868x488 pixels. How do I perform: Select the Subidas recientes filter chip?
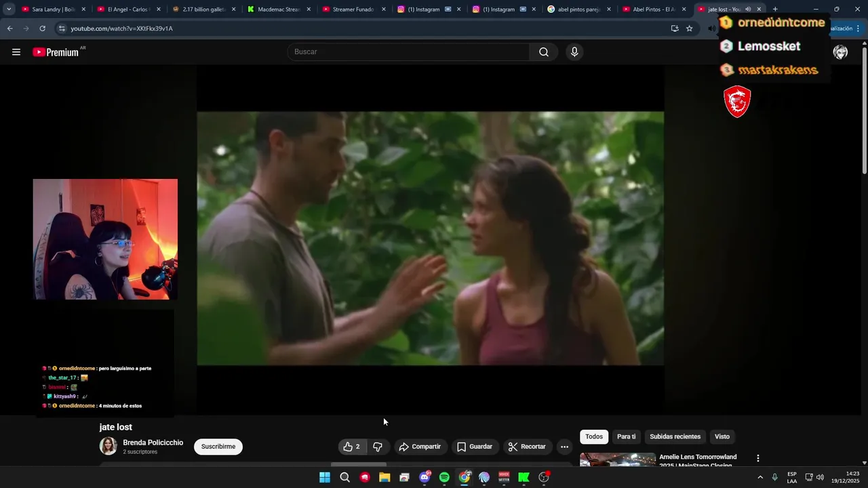tap(675, 436)
